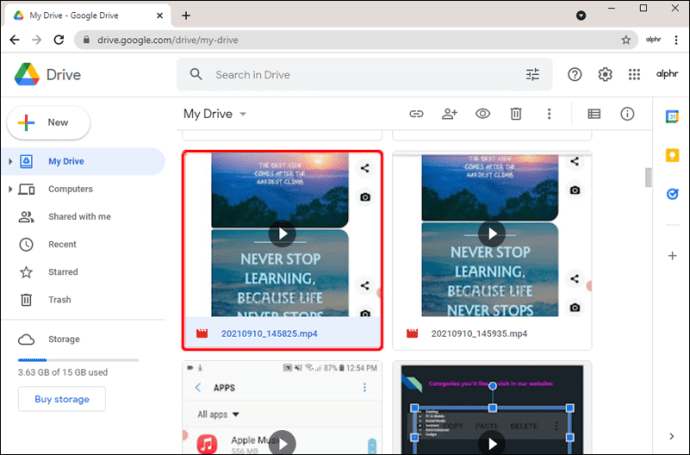Open Google Keep side panel icon
Viewport: 690px width, 455px height.
pos(672,155)
